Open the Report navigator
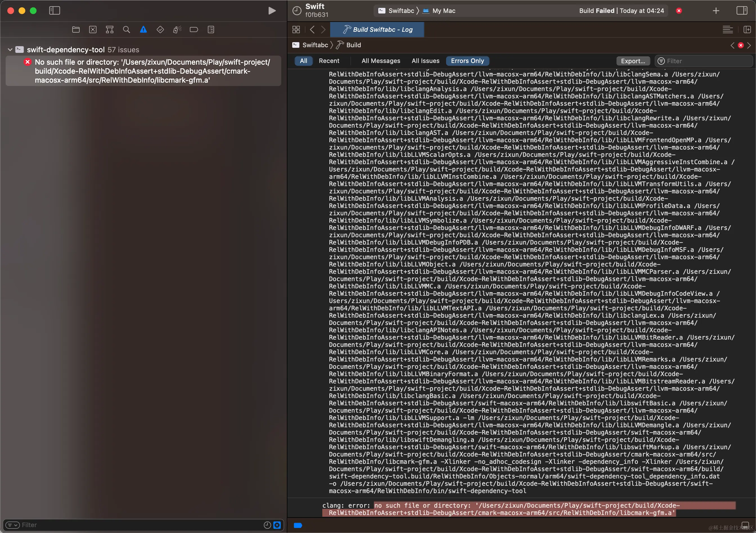This screenshot has width=756, height=533. tap(211, 30)
